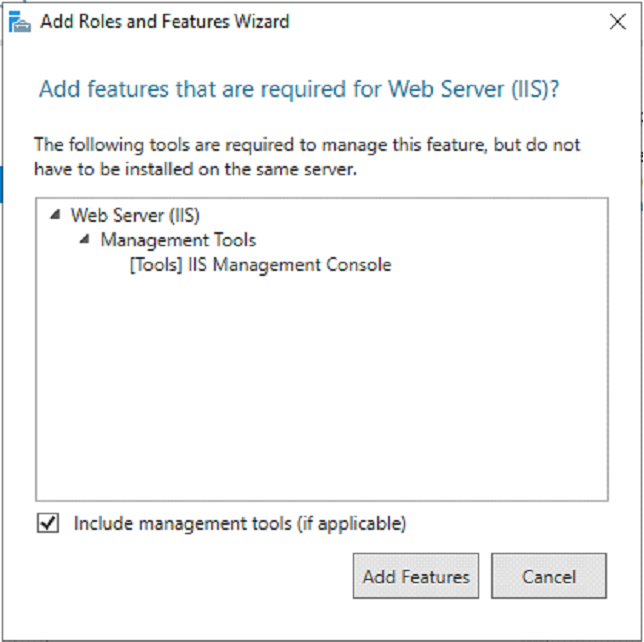Click the "Include management tools (if applicable)" label
The width and height of the screenshot is (644, 642).
coord(240,523)
